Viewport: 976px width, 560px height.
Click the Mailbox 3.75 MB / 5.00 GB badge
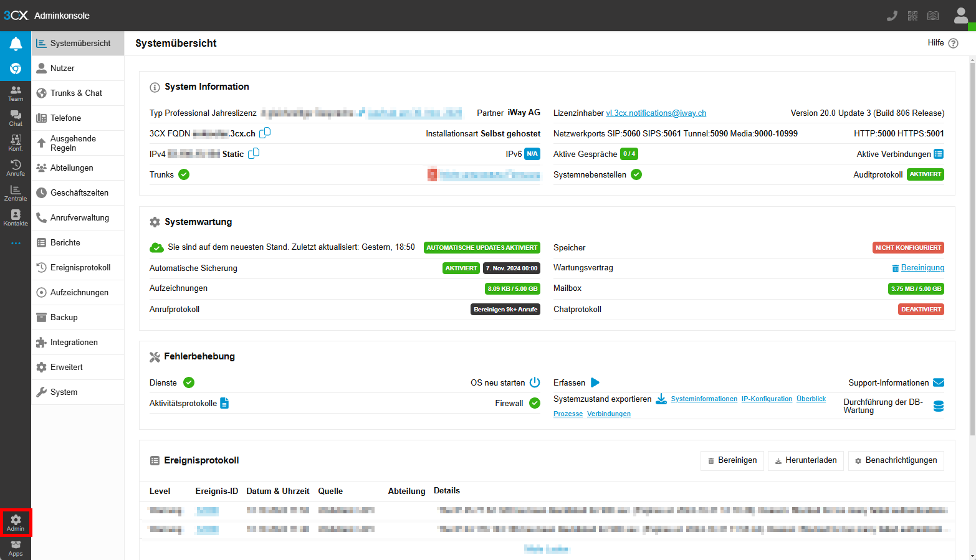click(916, 288)
